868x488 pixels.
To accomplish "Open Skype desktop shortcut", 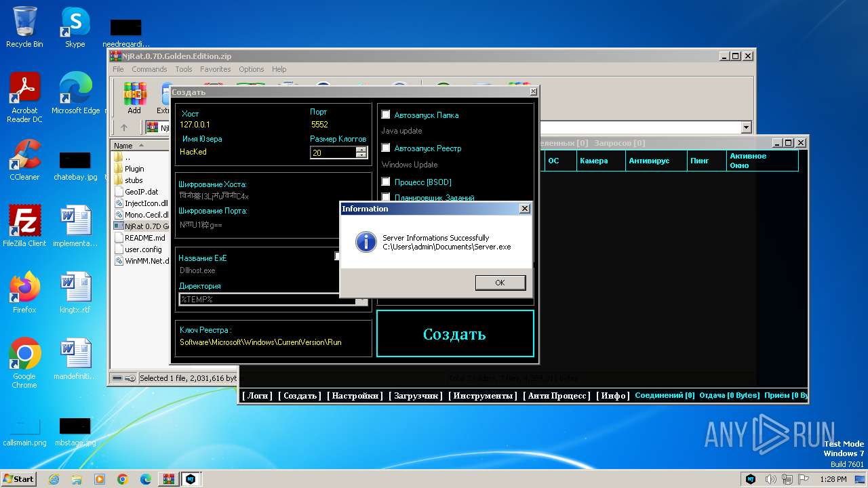I will tap(75, 27).
